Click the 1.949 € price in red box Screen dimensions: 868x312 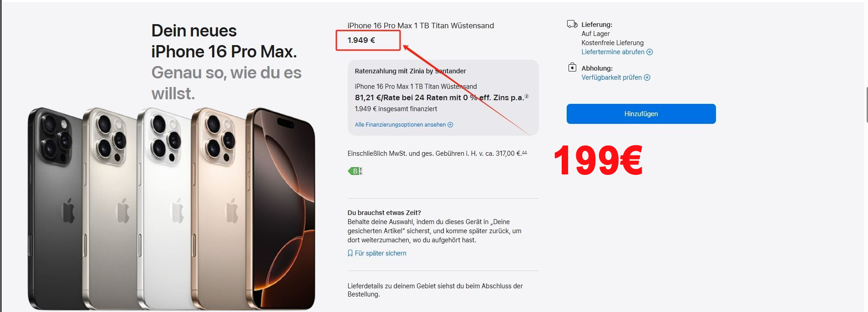coord(361,40)
